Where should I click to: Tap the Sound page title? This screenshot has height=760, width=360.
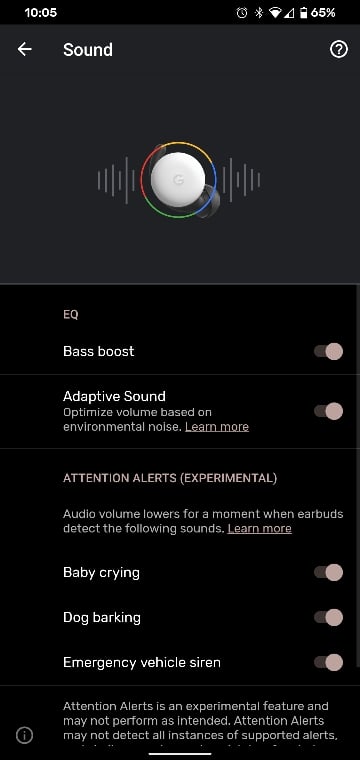pos(88,49)
